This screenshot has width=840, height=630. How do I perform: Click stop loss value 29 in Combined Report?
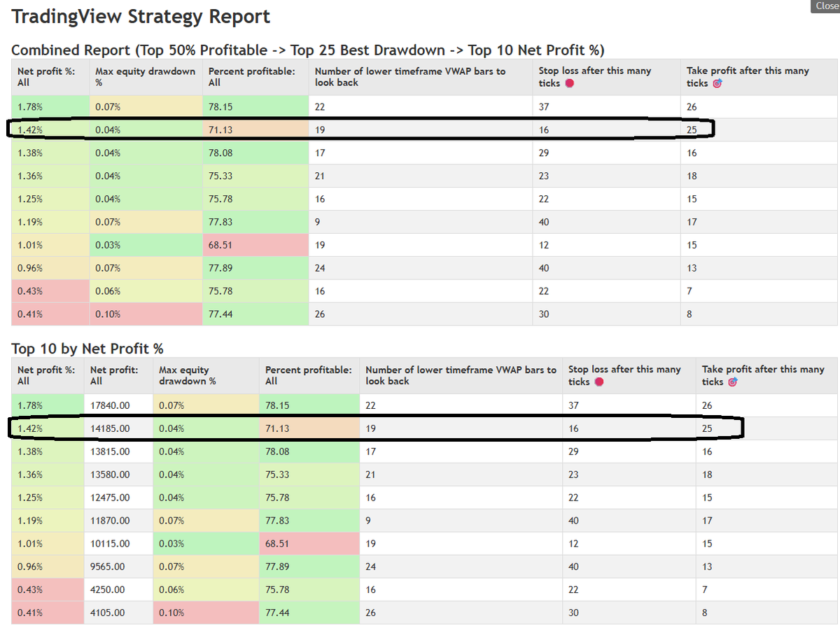click(x=606, y=153)
